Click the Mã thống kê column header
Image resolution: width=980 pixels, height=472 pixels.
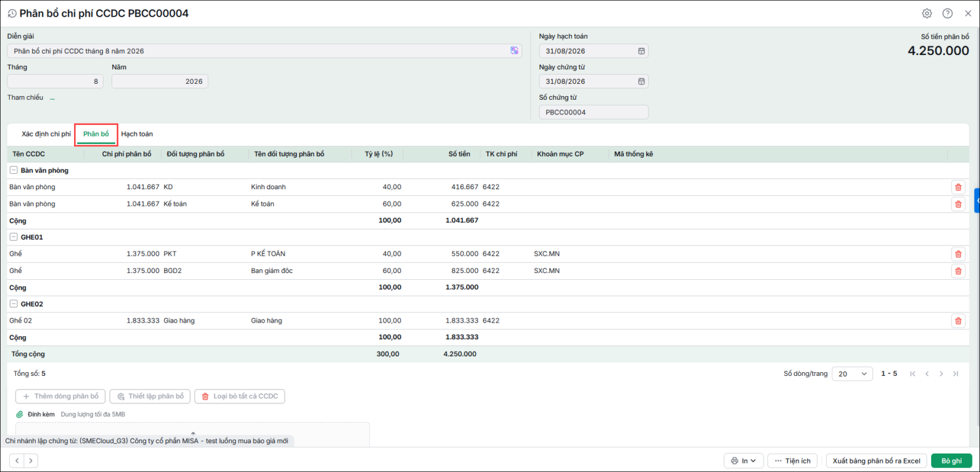tap(634, 154)
